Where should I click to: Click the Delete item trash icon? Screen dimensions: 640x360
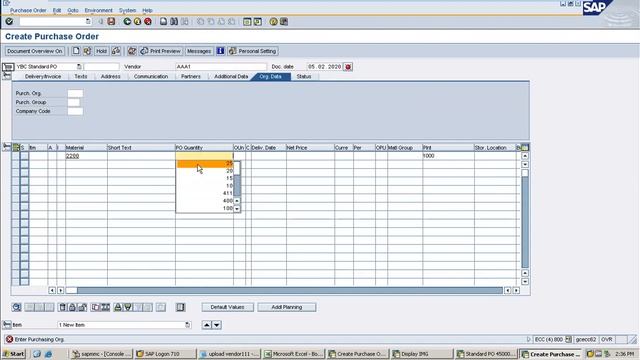pos(62,307)
